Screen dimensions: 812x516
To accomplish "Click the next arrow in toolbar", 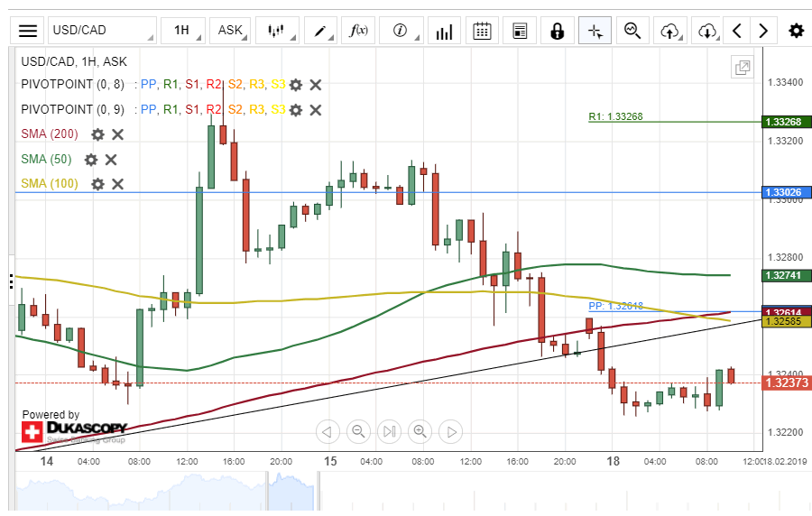I will (x=763, y=31).
